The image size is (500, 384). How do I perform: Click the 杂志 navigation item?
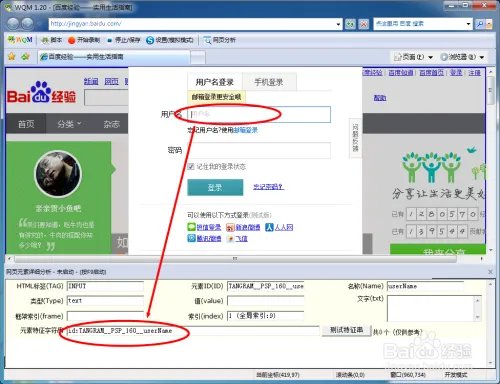(111, 124)
